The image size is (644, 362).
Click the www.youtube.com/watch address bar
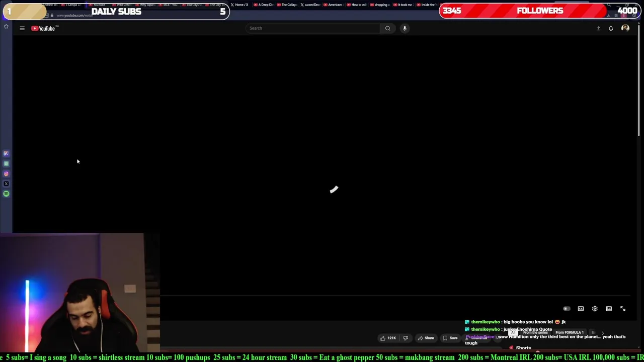click(74, 16)
